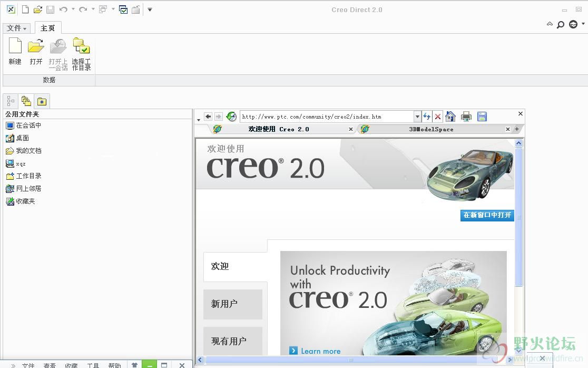
Task: Click the browser Forward arrow button
Action: [218, 117]
